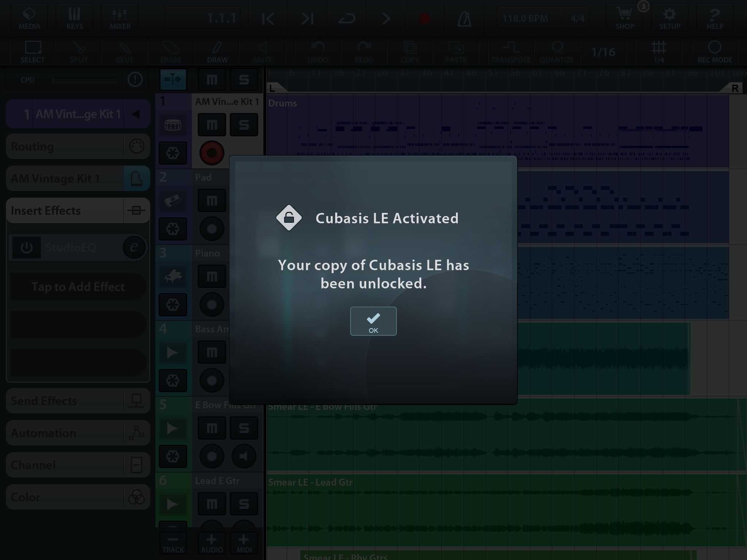Mute track 1 AM Vintage Kit
Viewport: 747px width, 560px height.
pos(212,125)
